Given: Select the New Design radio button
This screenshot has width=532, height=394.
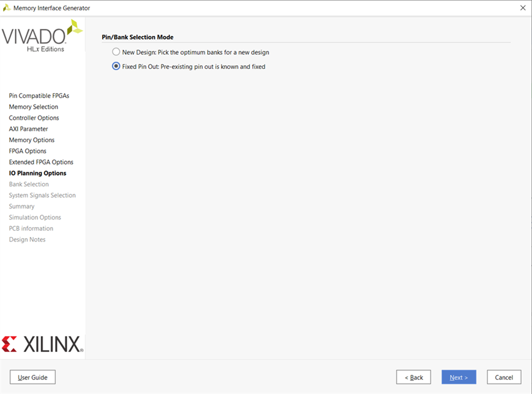Looking at the screenshot, I should pyautogui.click(x=116, y=52).
